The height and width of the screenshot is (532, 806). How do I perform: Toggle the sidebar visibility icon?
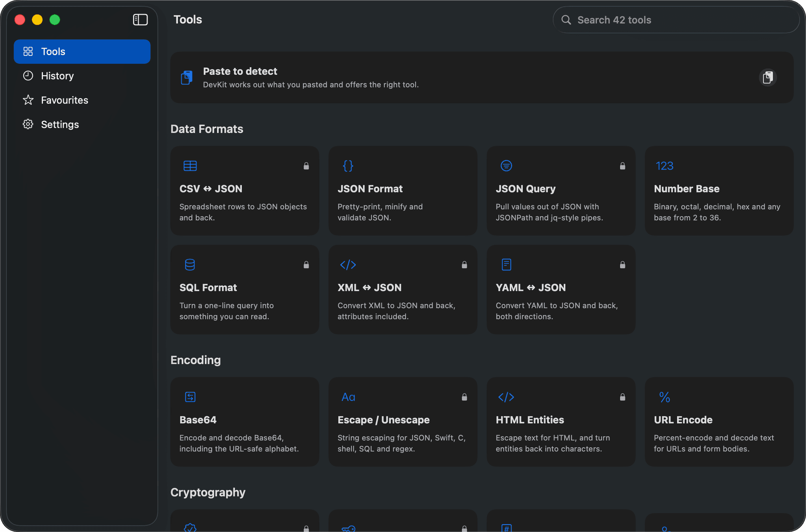tap(140, 20)
